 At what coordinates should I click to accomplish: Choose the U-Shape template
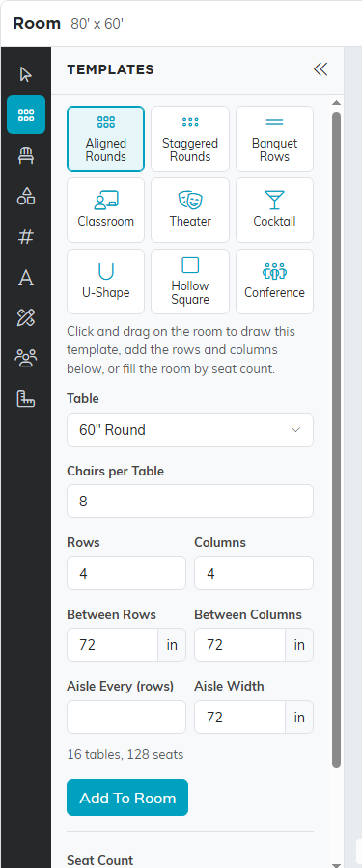(x=106, y=282)
